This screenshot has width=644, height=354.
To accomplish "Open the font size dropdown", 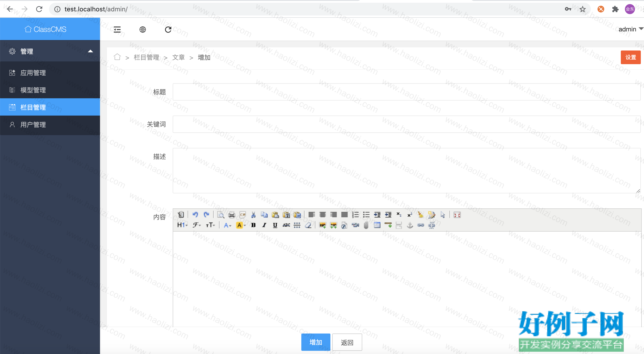I will pos(210,225).
